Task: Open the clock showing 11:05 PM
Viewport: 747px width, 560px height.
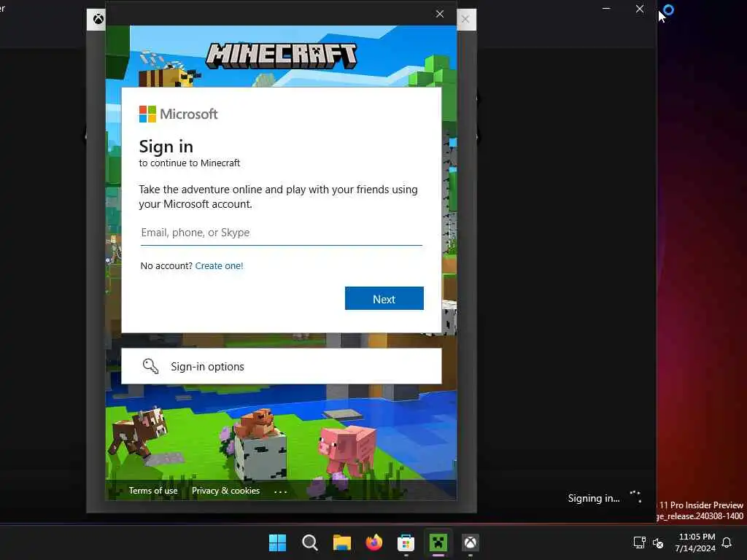Action: [695, 542]
